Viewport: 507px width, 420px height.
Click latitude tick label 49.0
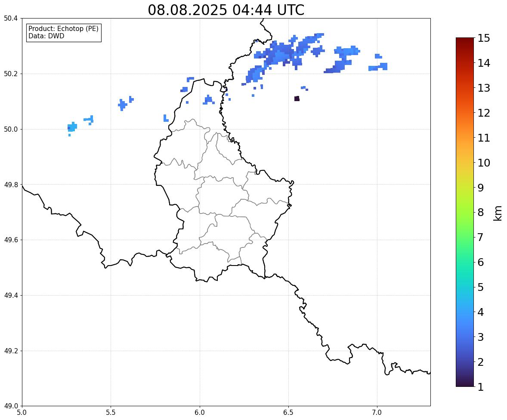11,406
